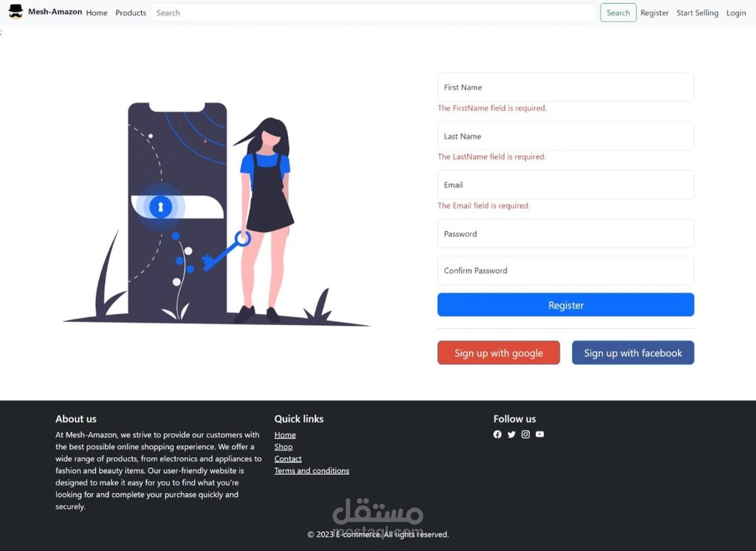Open the Start Selling navbar link
The height and width of the screenshot is (551, 756).
pos(697,13)
